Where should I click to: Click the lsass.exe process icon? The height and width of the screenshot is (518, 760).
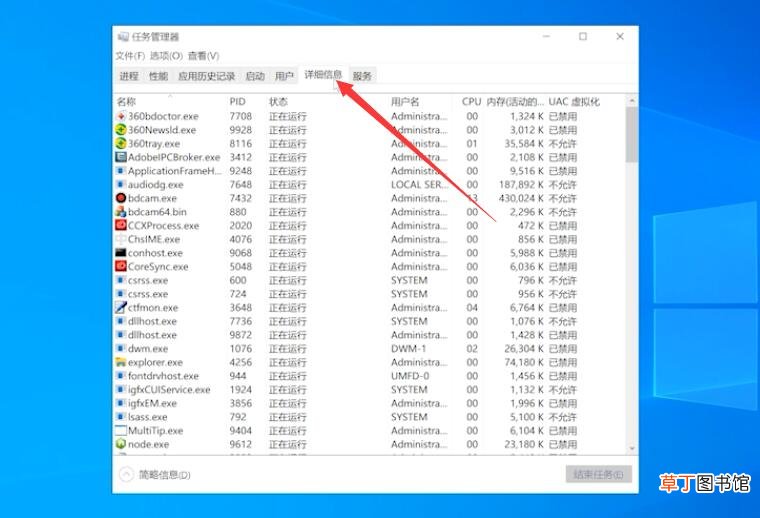click(121, 417)
